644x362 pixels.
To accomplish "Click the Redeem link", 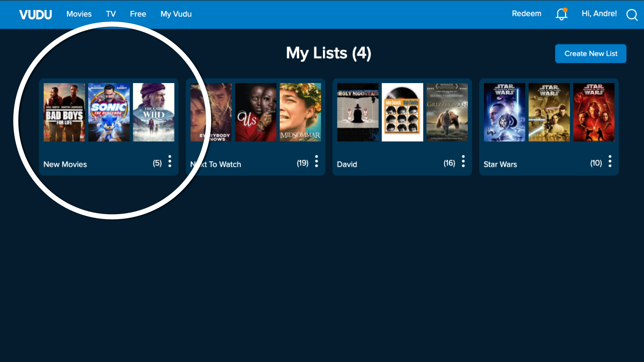I will pos(526,14).
